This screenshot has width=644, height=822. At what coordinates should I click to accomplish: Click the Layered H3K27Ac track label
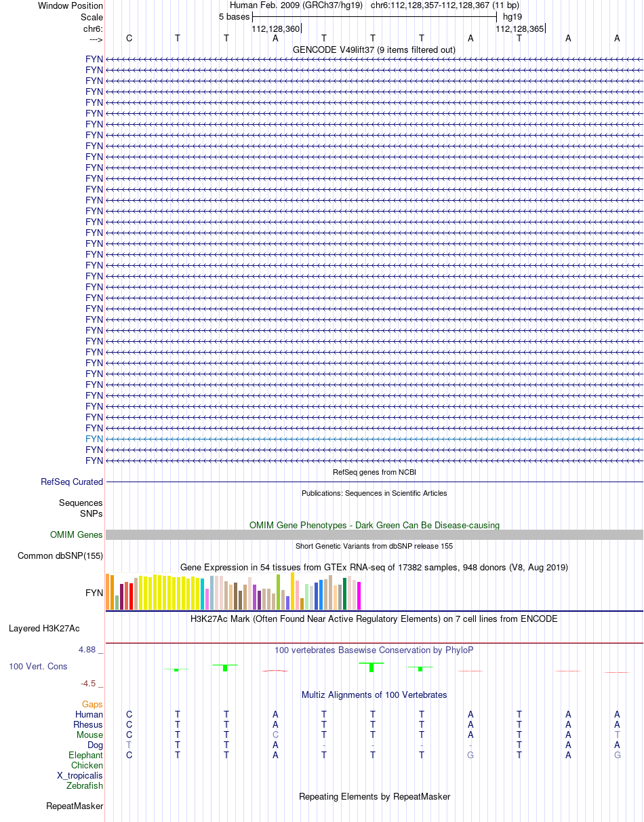44,629
